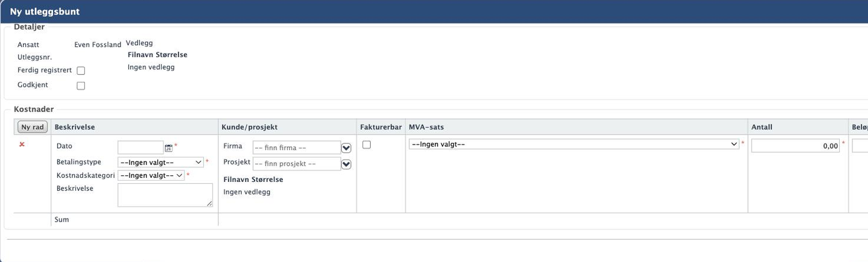Add a new row with Ny rad
Screen dimensions: 868x262
tap(33, 127)
